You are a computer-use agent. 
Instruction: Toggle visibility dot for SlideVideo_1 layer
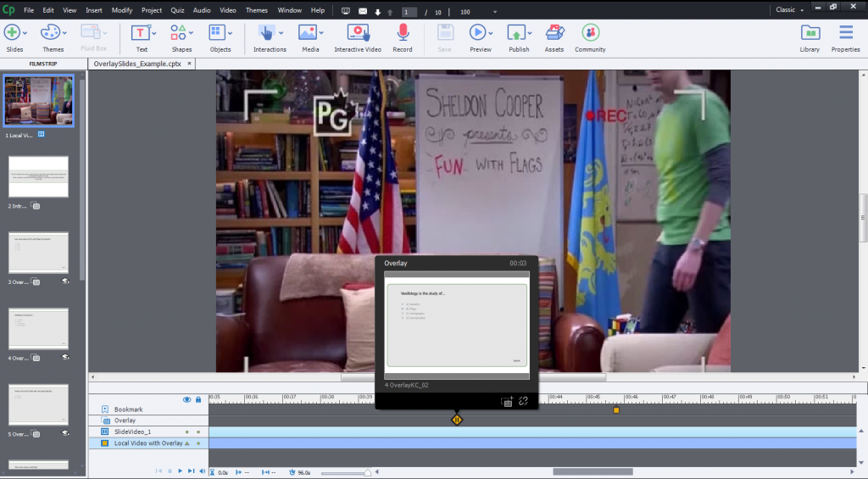pos(186,432)
